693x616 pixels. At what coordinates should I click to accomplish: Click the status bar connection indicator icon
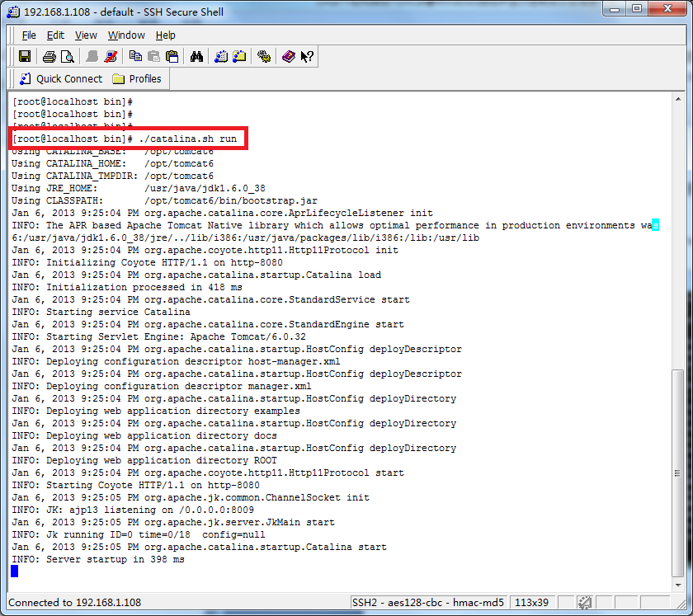point(584,602)
